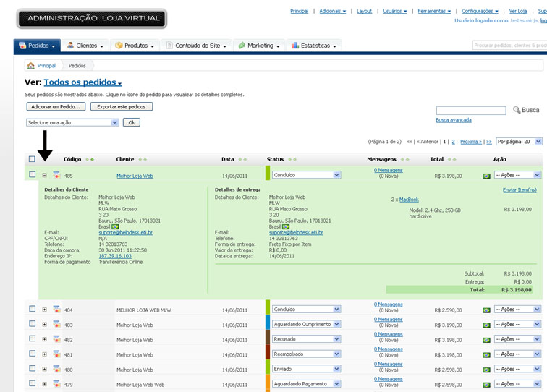Check the checkbox for order 480
The image size is (547, 392).
click(x=32, y=368)
